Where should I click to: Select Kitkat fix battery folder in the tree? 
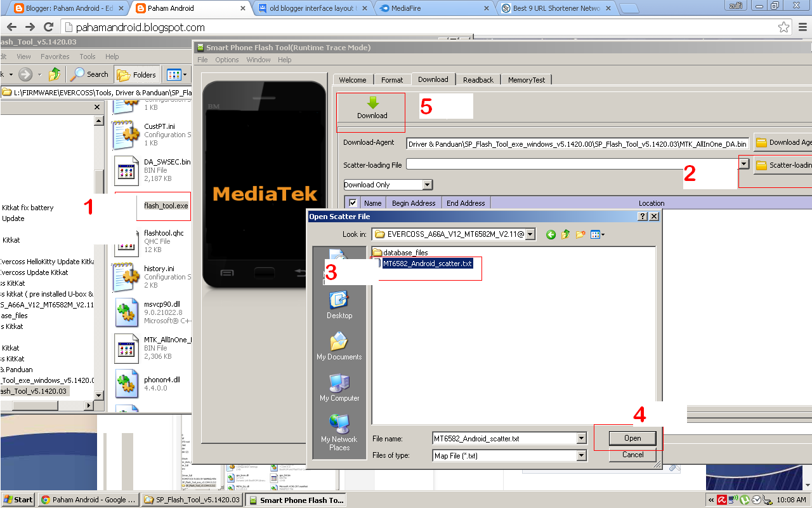tap(28, 208)
